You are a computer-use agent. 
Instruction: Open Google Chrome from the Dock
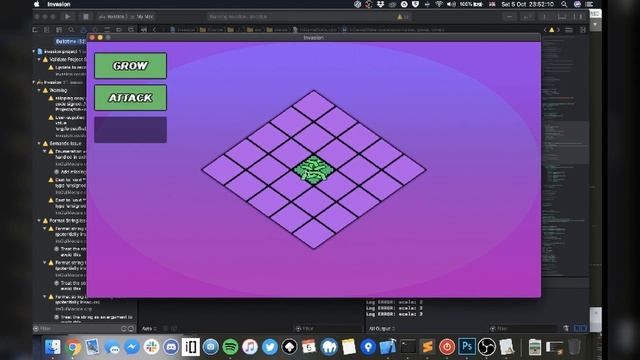pos(73,347)
